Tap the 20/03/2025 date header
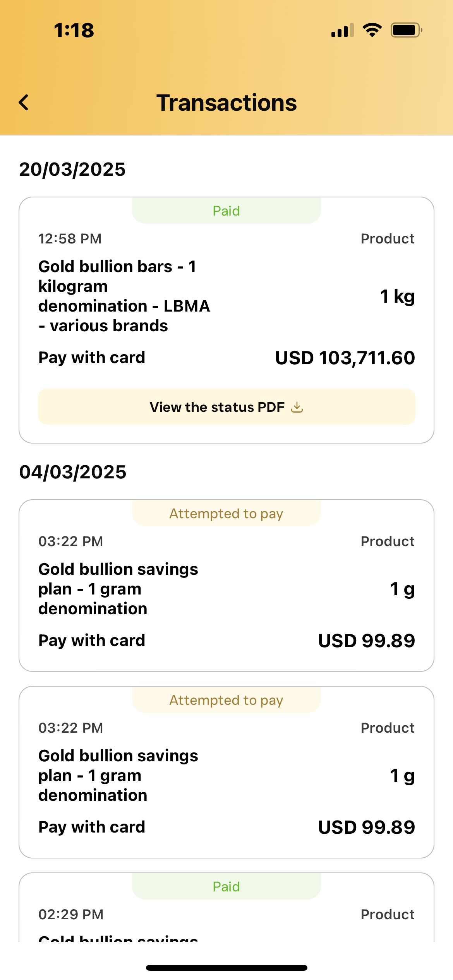Image resolution: width=453 pixels, height=980 pixels. tap(72, 170)
